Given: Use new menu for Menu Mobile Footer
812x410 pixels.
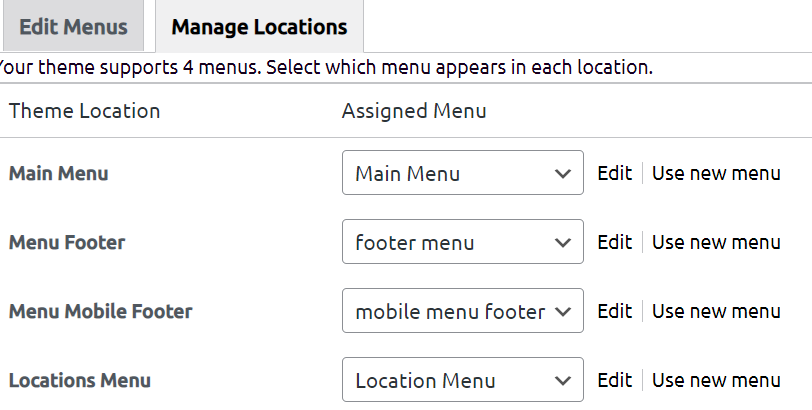Looking at the screenshot, I should click(716, 311).
